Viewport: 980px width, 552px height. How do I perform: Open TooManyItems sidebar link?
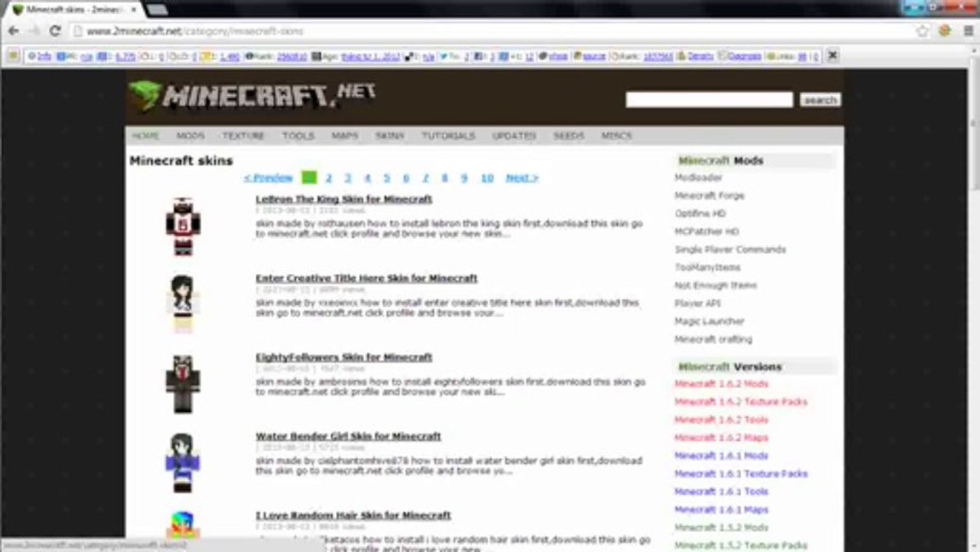point(707,268)
